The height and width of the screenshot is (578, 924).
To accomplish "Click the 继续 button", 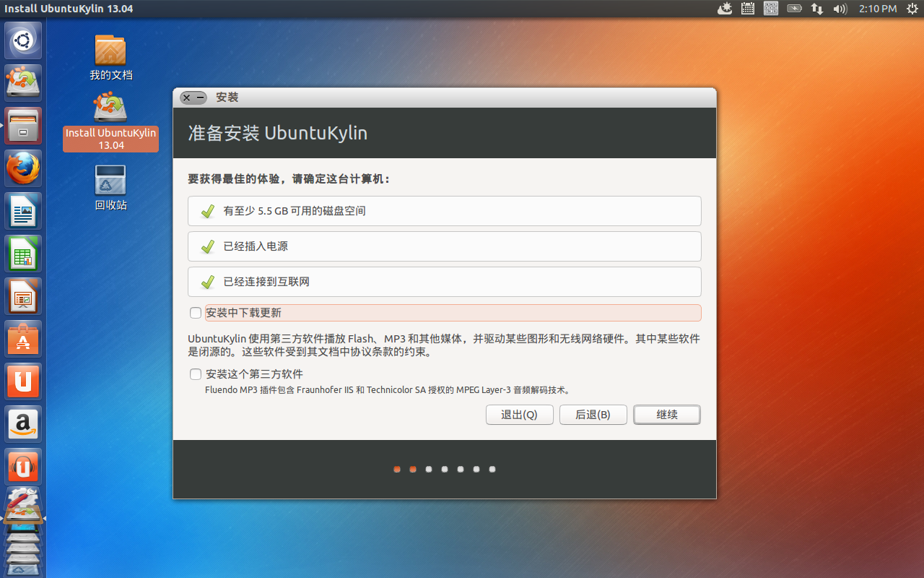I will [667, 415].
